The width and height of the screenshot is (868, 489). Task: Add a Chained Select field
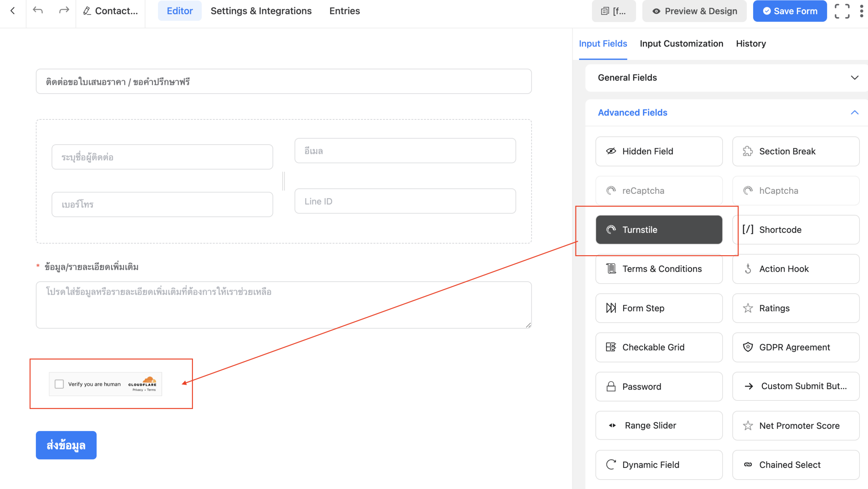coord(796,465)
